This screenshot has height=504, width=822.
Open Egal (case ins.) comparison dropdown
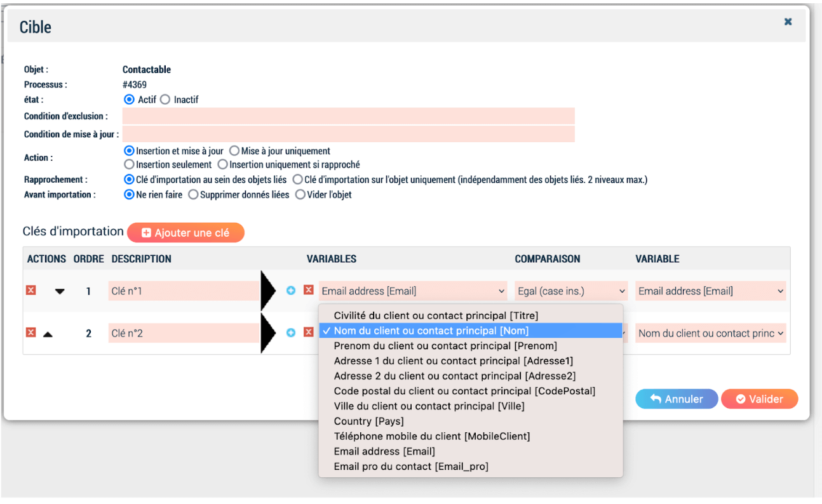point(571,291)
